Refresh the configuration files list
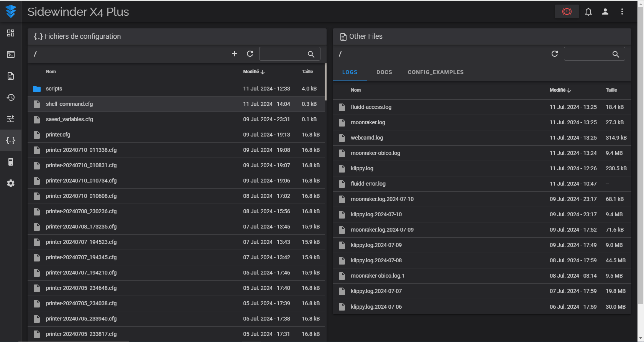Image resolution: width=644 pixels, height=342 pixels. tap(250, 54)
